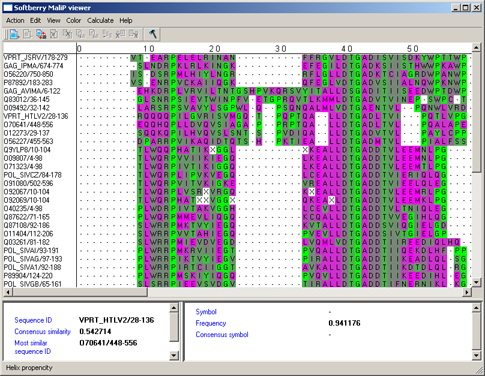Screen dimensions: 485x376
Task: Click the sequence info panel's down arrow
Action: (174, 356)
